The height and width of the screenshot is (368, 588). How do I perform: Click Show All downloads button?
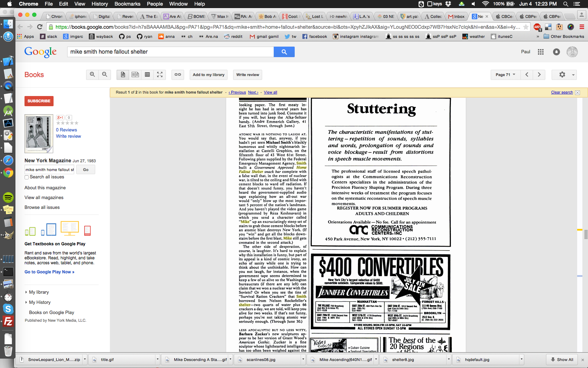(562, 360)
